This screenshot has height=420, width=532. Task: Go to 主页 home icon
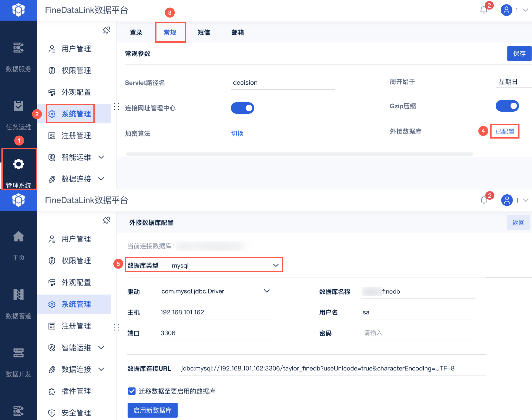pyautogui.click(x=19, y=236)
